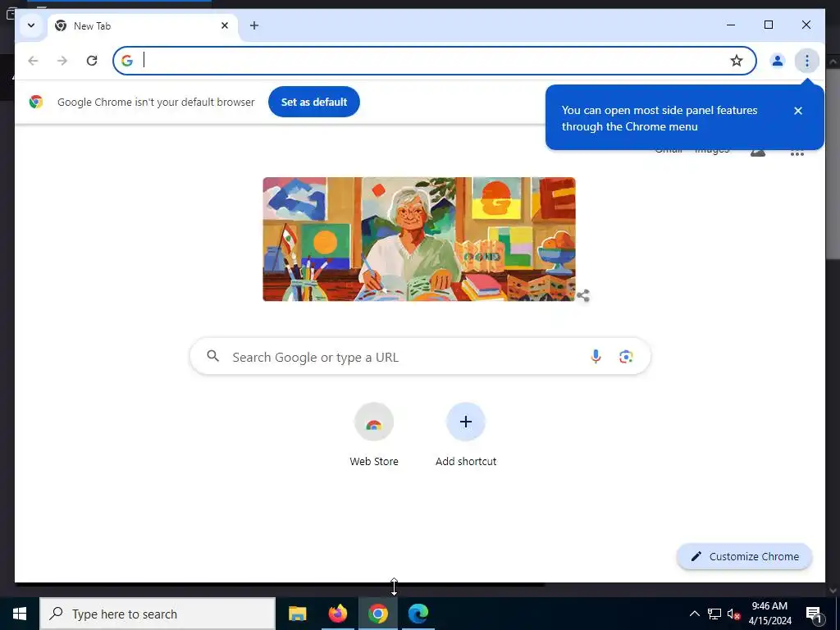840x630 pixels.
Task: Go forward with the forward arrow
Action: click(x=62, y=61)
